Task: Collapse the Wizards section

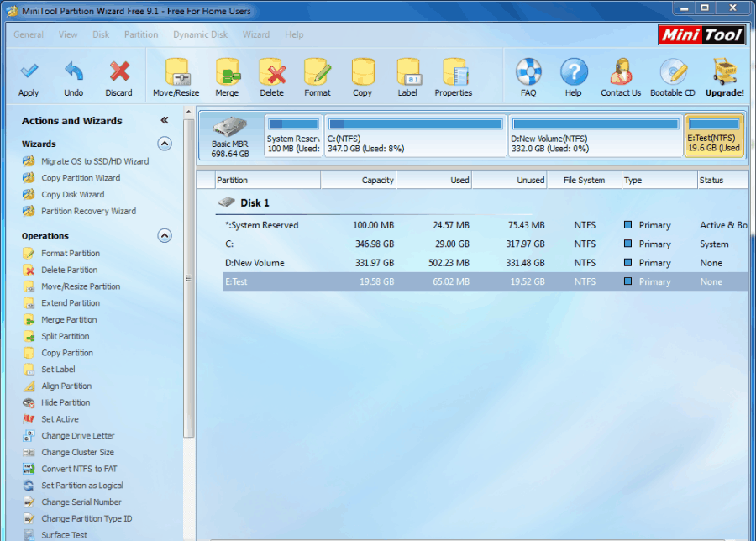Action: coord(165,144)
